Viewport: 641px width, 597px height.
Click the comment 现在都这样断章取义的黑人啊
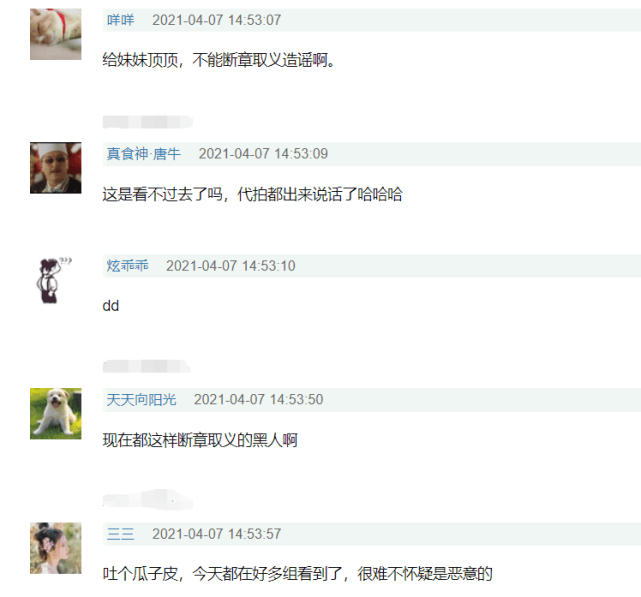coord(200,440)
